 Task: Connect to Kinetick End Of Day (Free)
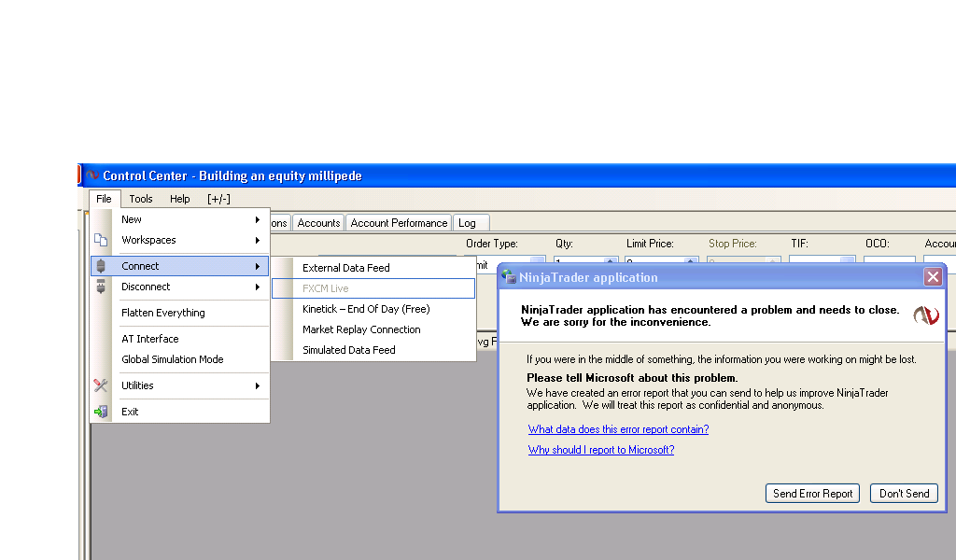point(373,309)
